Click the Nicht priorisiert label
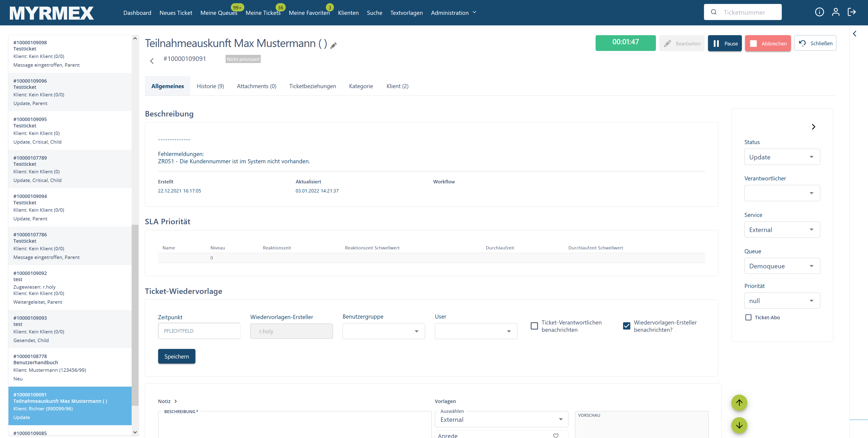The width and height of the screenshot is (868, 438). (243, 59)
